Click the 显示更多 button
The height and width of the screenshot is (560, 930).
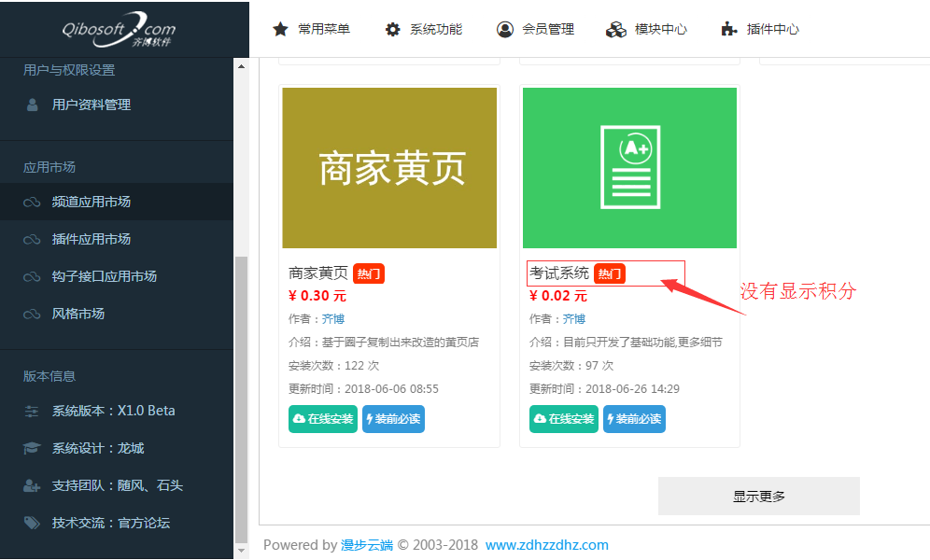(758, 496)
